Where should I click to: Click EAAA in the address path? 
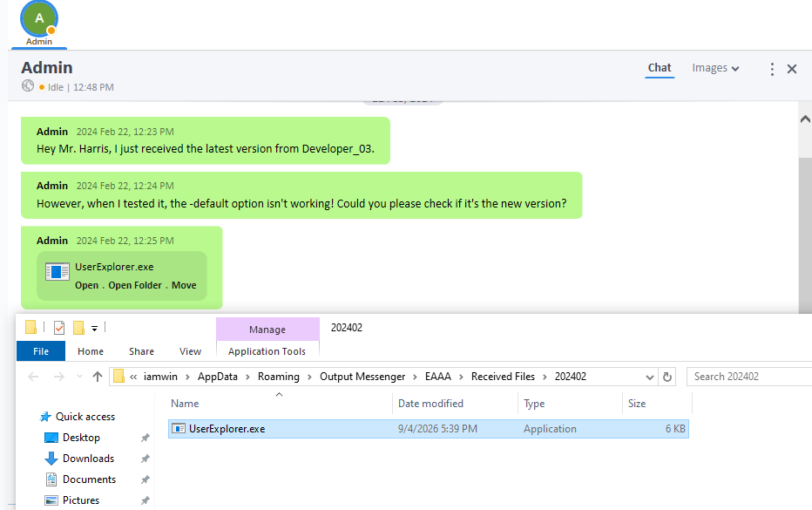point(438,377)
